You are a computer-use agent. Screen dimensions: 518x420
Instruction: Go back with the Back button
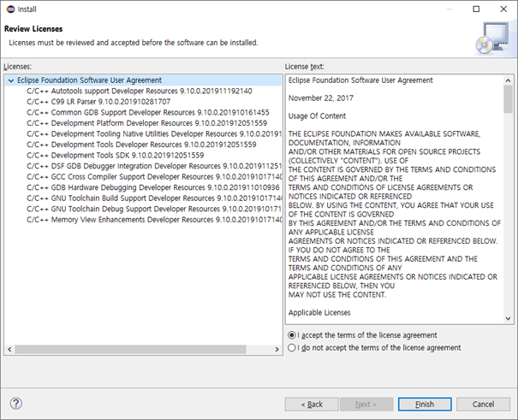[312, 404]
